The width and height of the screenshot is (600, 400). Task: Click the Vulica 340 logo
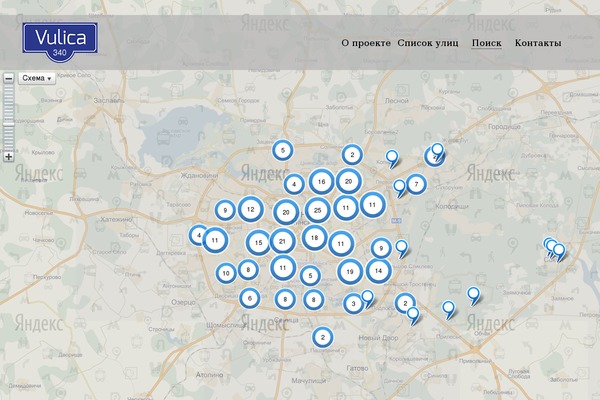pos(60,42)
